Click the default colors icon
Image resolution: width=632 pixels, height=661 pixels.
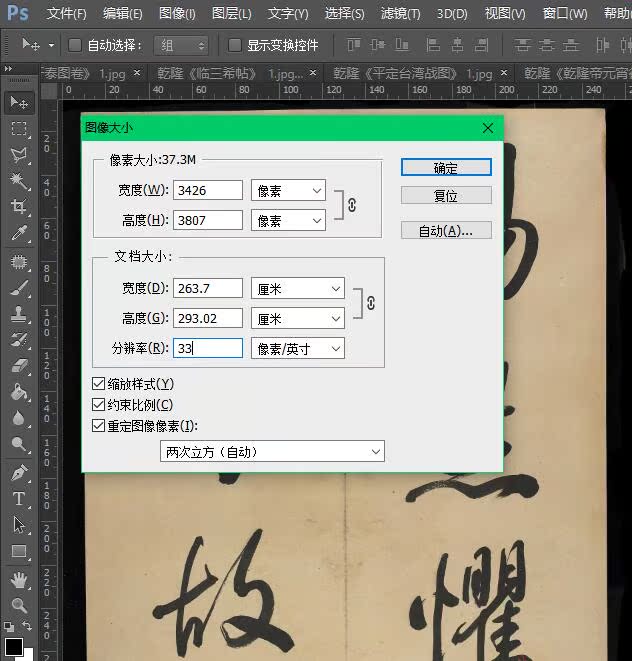click(9, 626)
